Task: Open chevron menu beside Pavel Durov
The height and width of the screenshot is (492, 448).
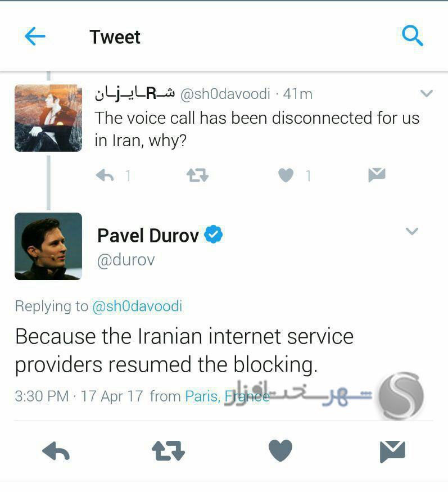Action: [412, 231]
